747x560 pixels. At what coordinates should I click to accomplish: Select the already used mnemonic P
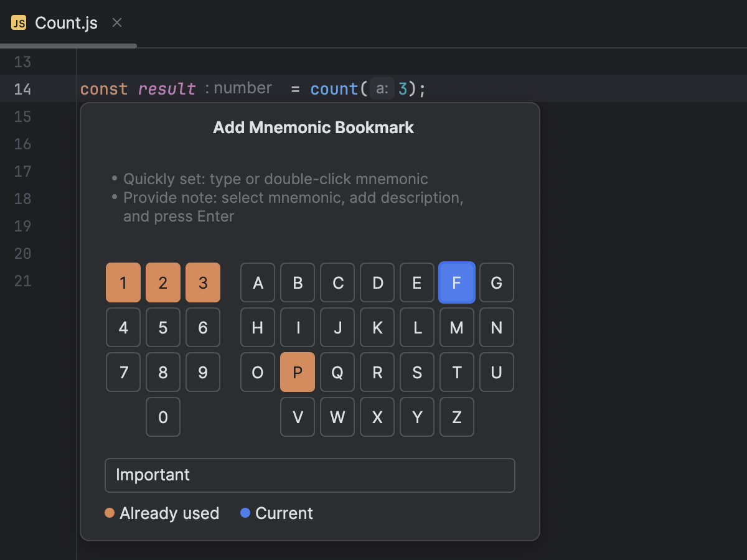298,372
